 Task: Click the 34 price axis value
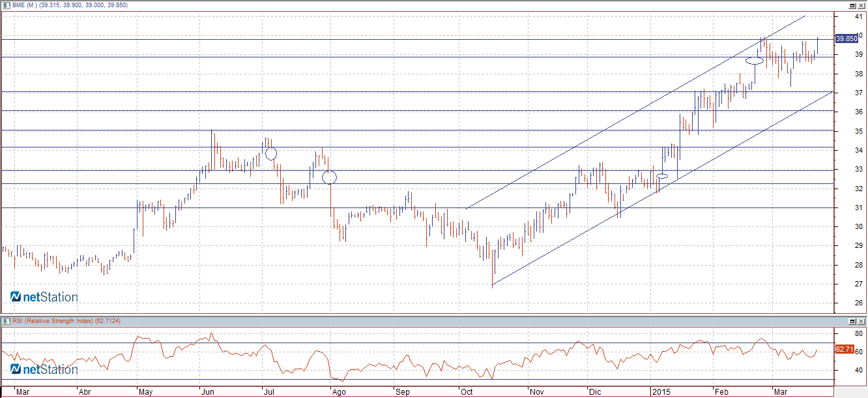(x=860, y=150)
